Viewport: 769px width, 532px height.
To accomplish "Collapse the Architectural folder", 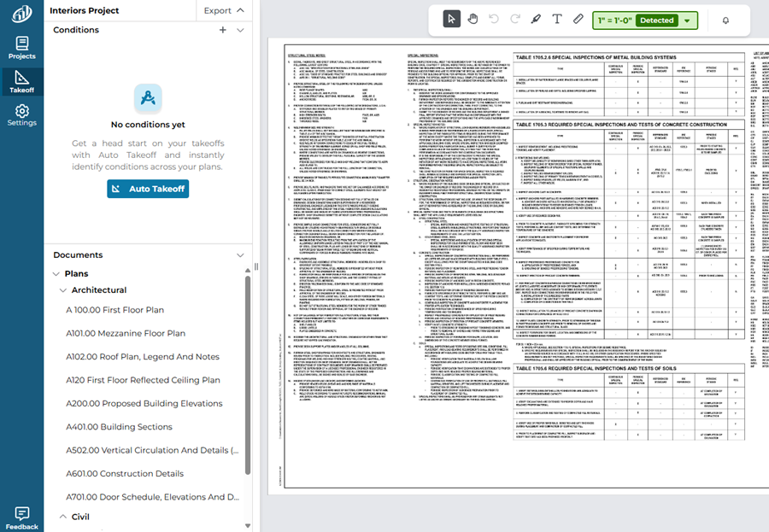I will (62, 290).
